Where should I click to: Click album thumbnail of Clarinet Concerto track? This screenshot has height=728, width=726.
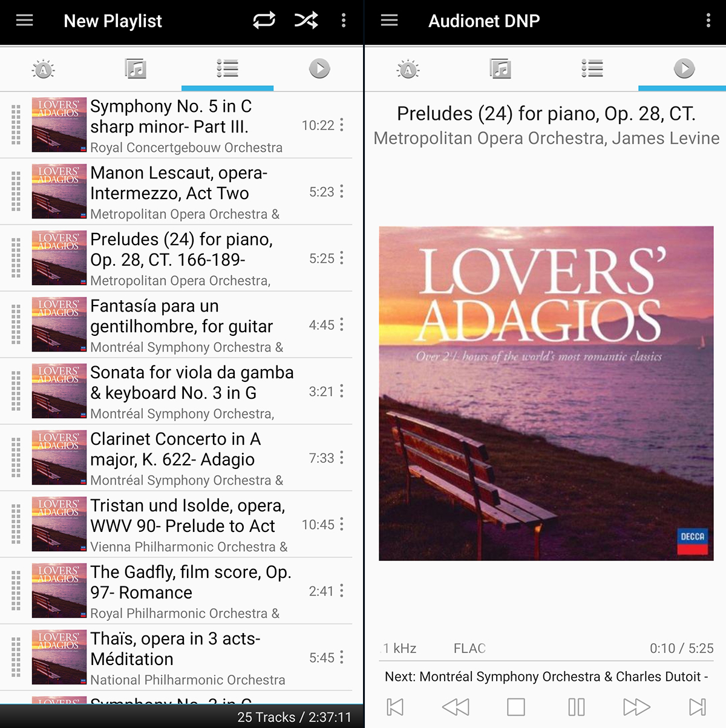click(x=59, y=457)
